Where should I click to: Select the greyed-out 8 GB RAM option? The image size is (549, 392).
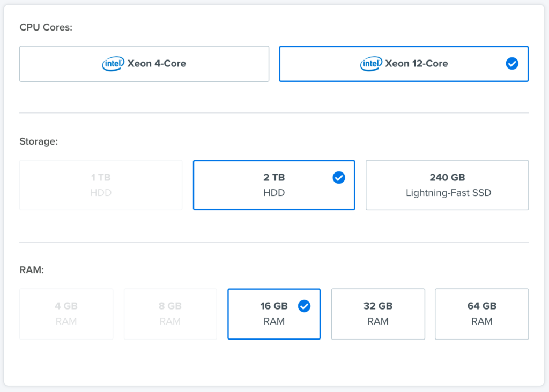pos(170,314)
